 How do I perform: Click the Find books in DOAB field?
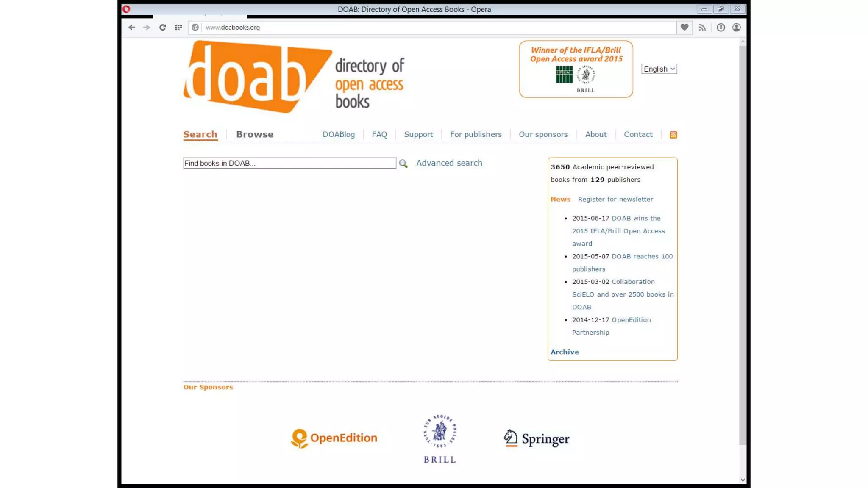(289, 163)
